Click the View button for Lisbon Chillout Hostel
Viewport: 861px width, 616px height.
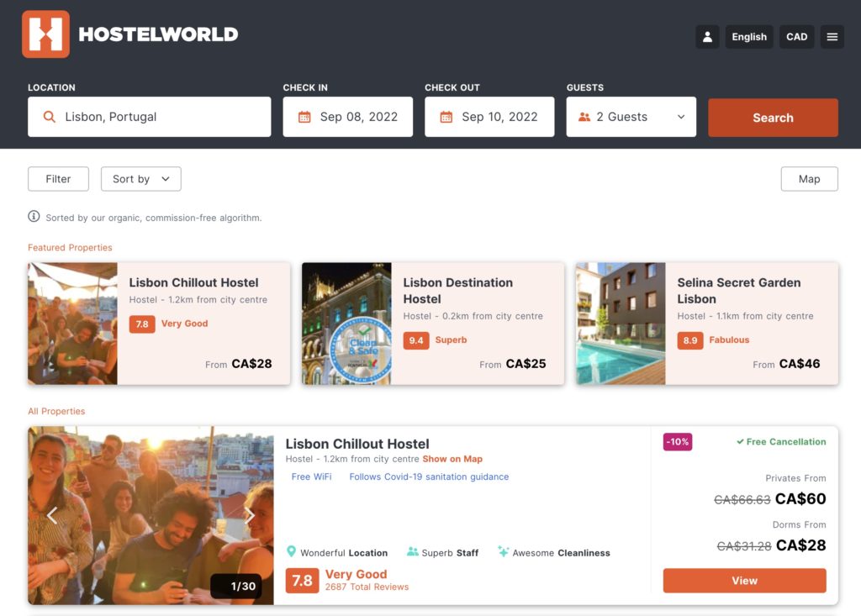[x=744, y=580]
